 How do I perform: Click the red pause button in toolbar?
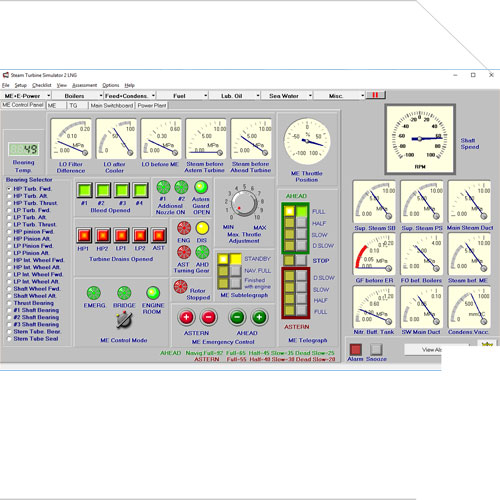375,95
